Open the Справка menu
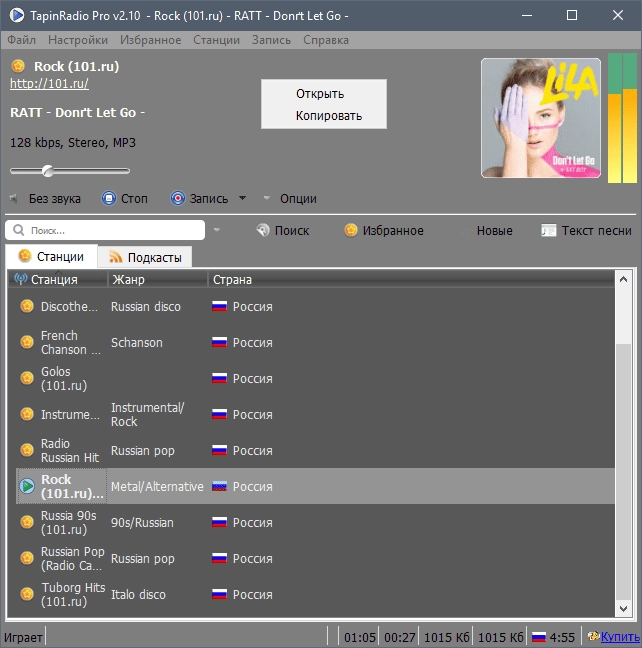Screen dimensions: 642x648 tap(326, 40)
